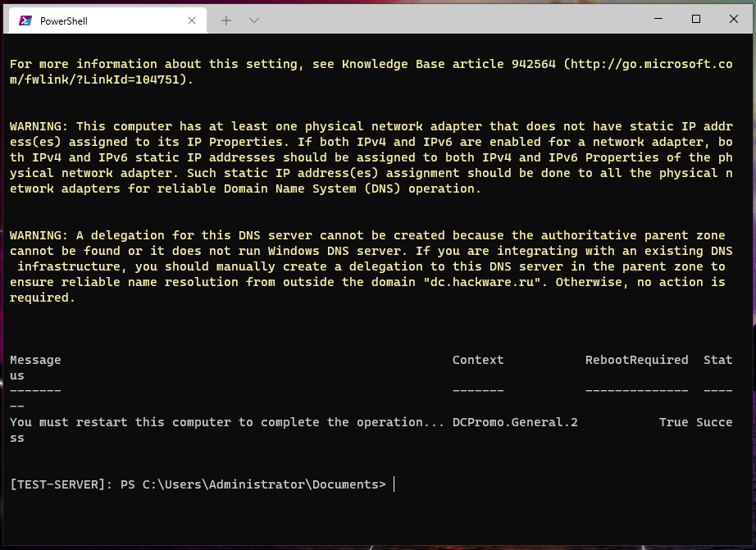Expand the new tab profile dropdown chevron

coord(254,20)
